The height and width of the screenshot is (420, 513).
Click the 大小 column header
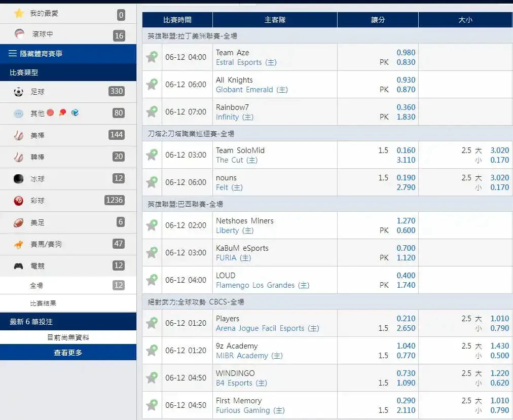tap(465, 20)
